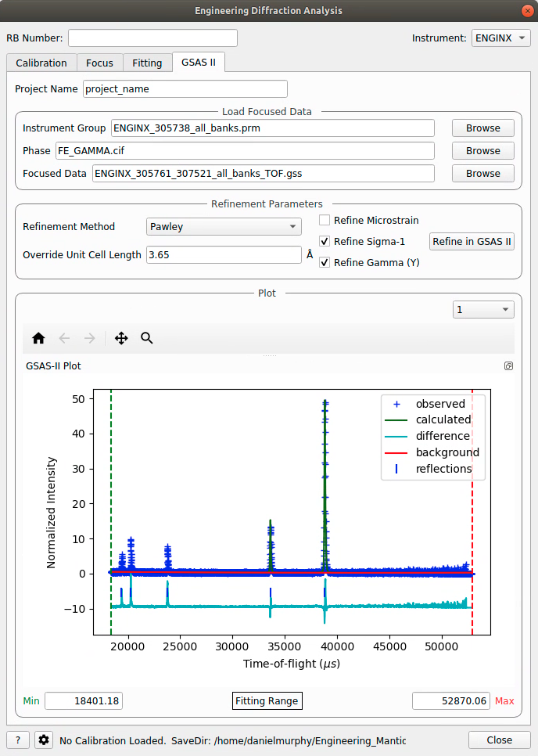
Task: Open help with the question mark button
Action: click(18, 740)
